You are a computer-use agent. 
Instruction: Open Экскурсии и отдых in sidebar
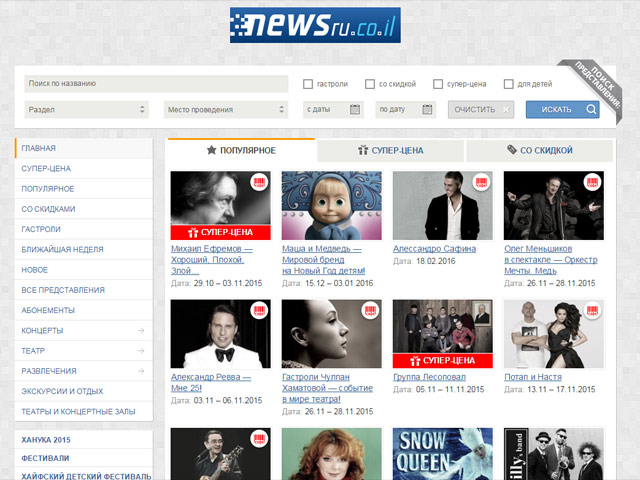(84, 391)
